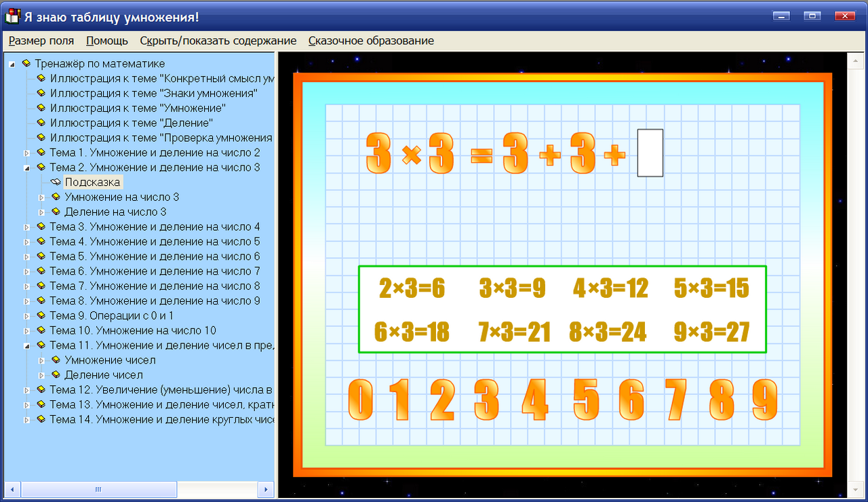Choose the digit 2 in number row
868x502 pixels.
[x=442, y=400]
